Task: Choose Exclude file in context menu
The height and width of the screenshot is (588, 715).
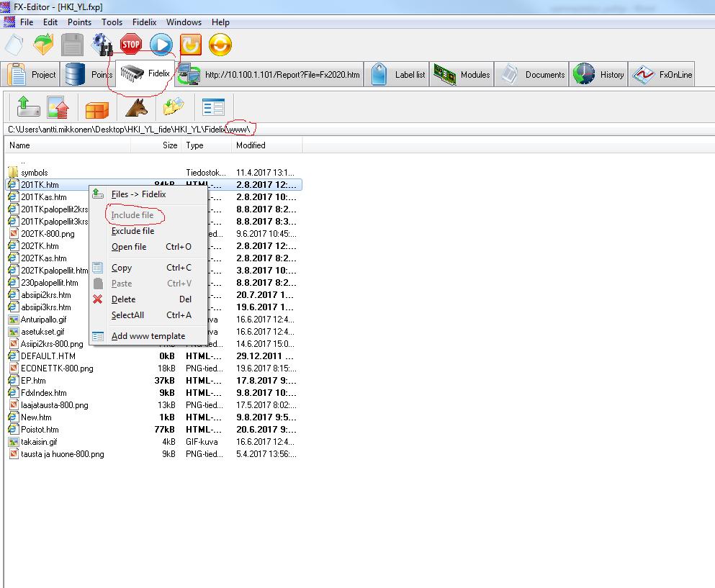Action: pos(148,231)
